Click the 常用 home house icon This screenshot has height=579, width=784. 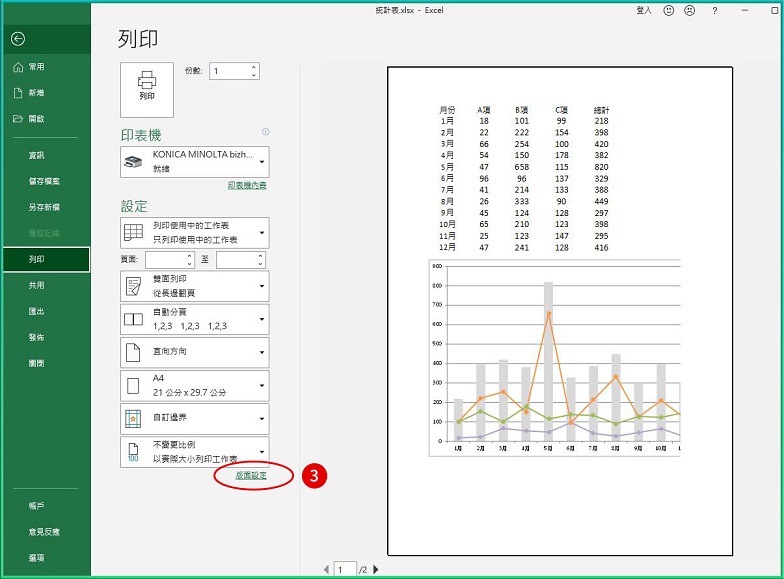coord(18,67)
